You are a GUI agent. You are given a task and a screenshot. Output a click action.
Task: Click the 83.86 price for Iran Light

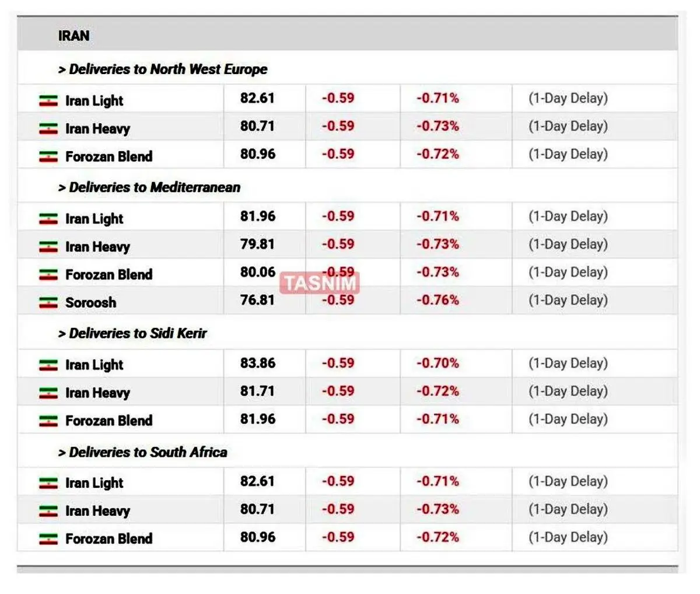(258, 363)
